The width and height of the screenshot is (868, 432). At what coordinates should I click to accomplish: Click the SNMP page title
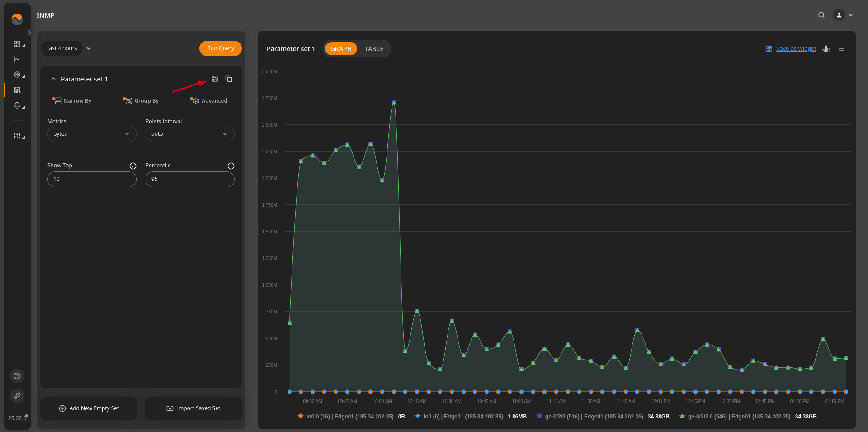pyautogui.click(x=45, y=15)
